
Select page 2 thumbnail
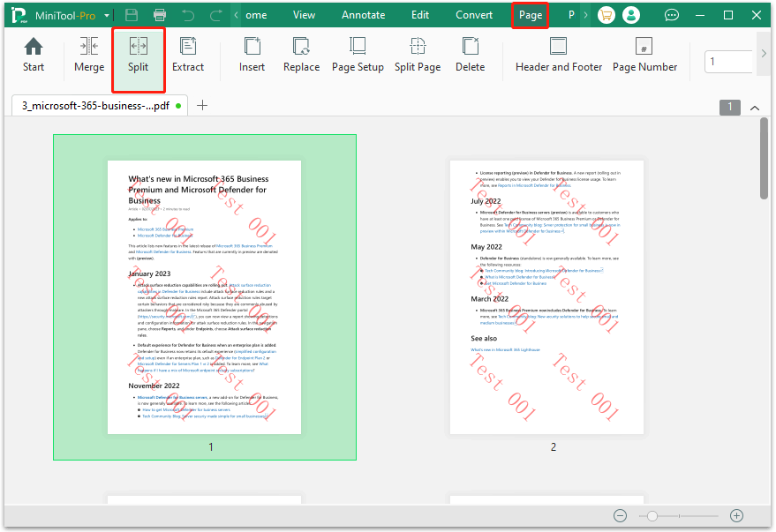tap(546, 297)
